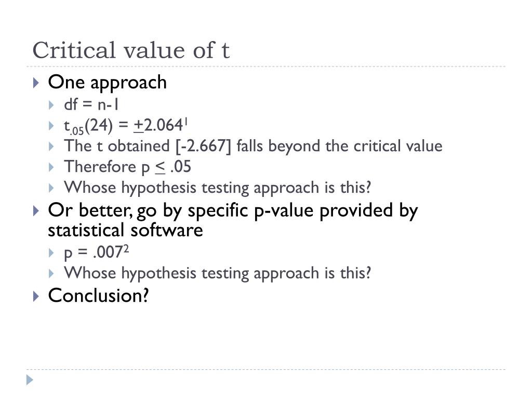Screen dimensions: 532x399
Task: Click the sub-bullet arrow next to 'df = n-1'
Action: pos(51,105)
